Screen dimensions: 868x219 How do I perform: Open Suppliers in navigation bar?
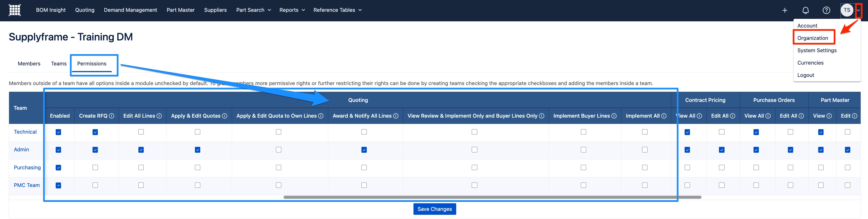tap(215, 10)
